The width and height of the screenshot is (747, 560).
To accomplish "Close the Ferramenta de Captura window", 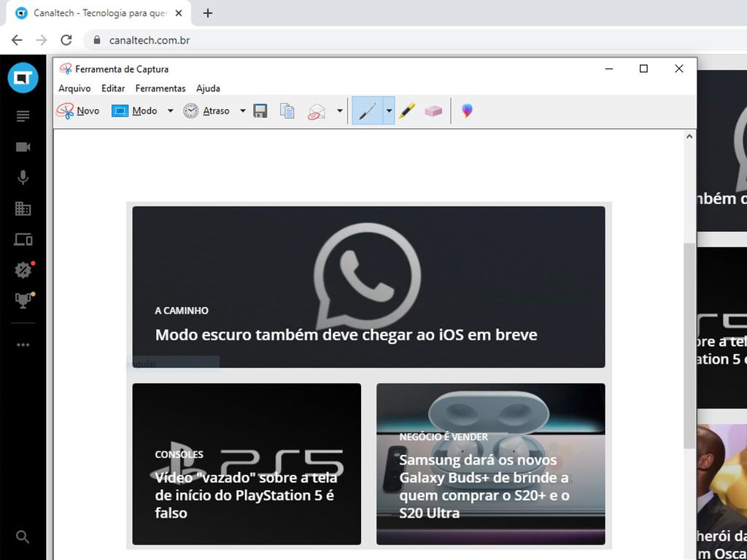I will click(x=679, y=69).
